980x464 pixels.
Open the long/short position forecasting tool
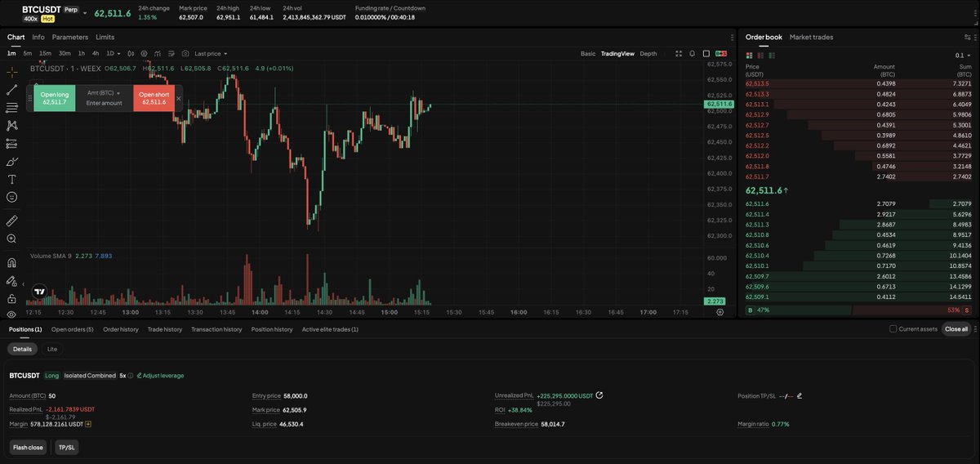11,144
